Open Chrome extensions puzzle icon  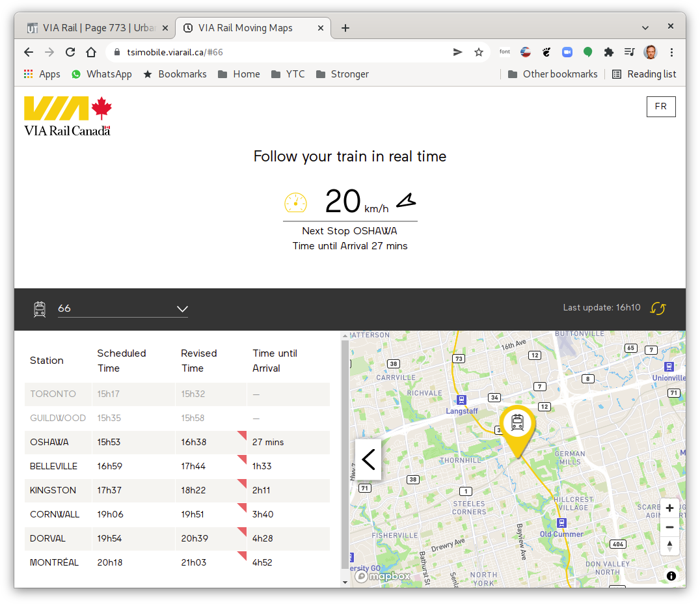tap(608, 52)
